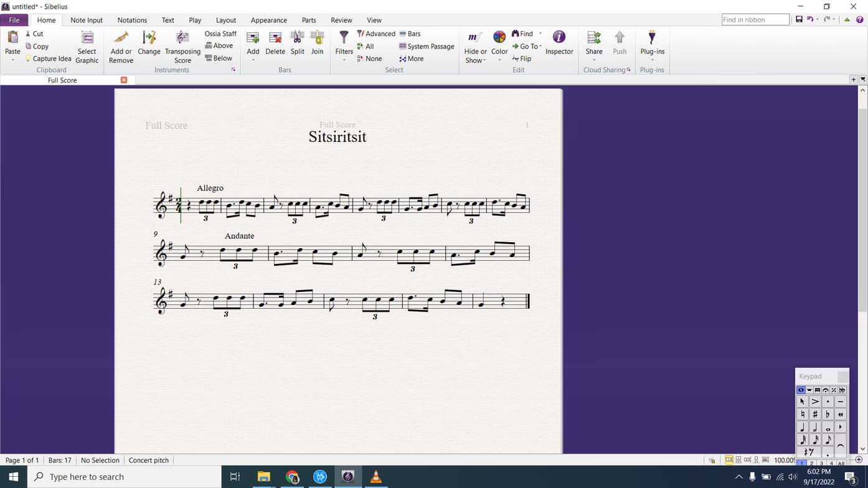868x488 pixels.
Task: Switch to the Note Input ribbon tab
Action: 86,19
